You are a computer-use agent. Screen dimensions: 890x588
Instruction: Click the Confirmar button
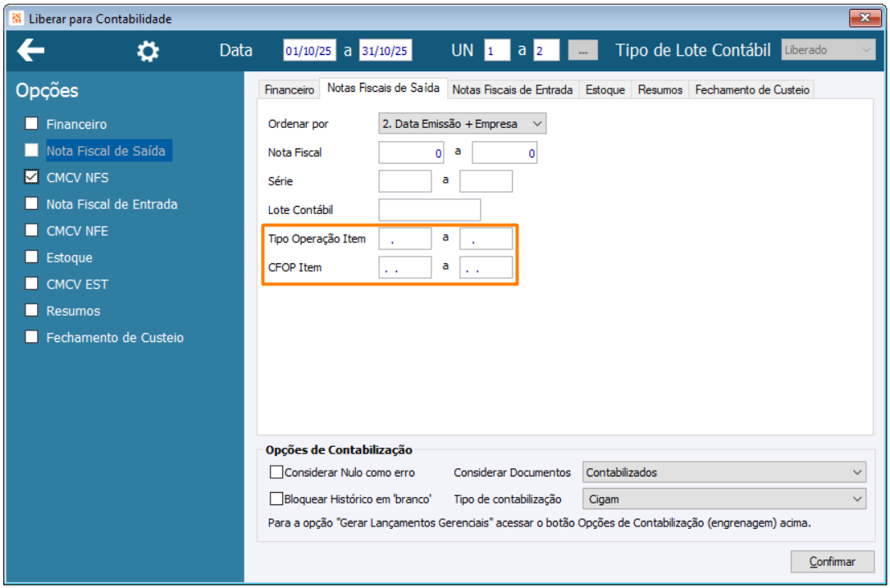(832, 561)
